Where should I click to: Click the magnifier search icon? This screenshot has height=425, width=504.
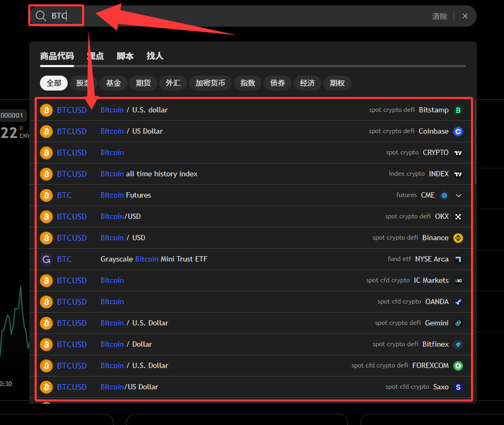[41, 16]
